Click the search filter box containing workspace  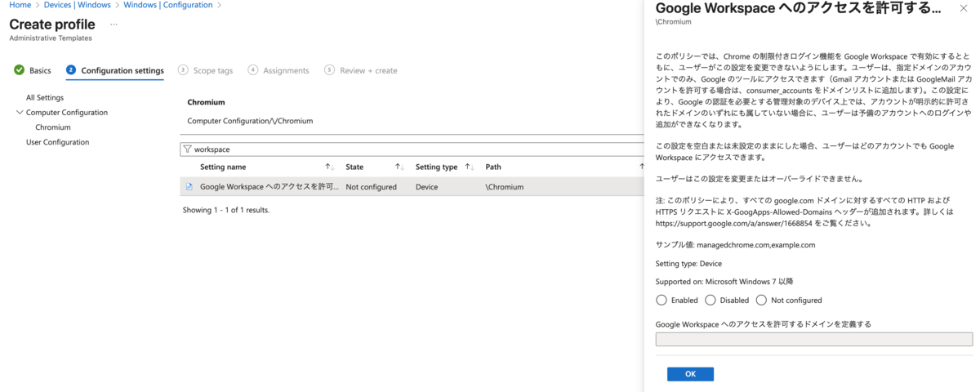412,149
